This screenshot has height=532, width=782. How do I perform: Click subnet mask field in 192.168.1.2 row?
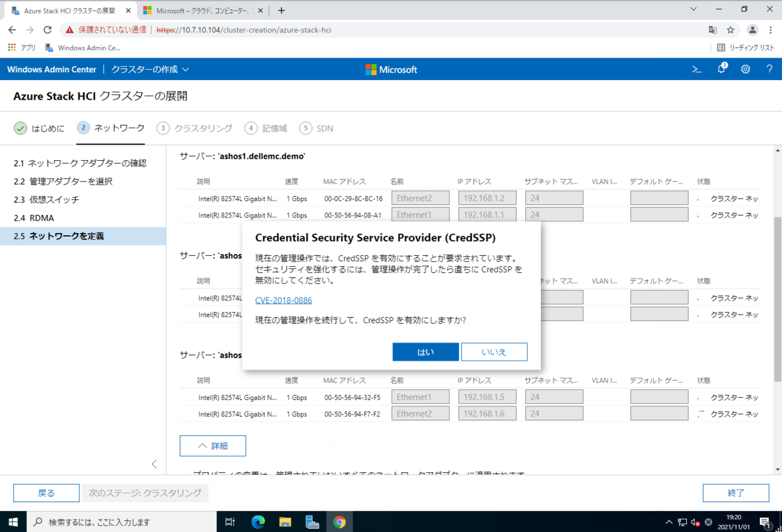pyautogui.click(x=554, y=198)
